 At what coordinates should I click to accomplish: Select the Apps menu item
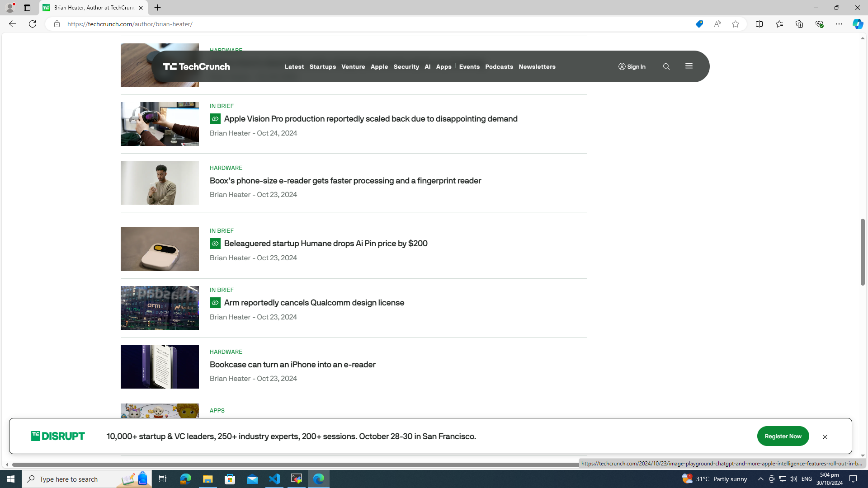coord(443,66)
